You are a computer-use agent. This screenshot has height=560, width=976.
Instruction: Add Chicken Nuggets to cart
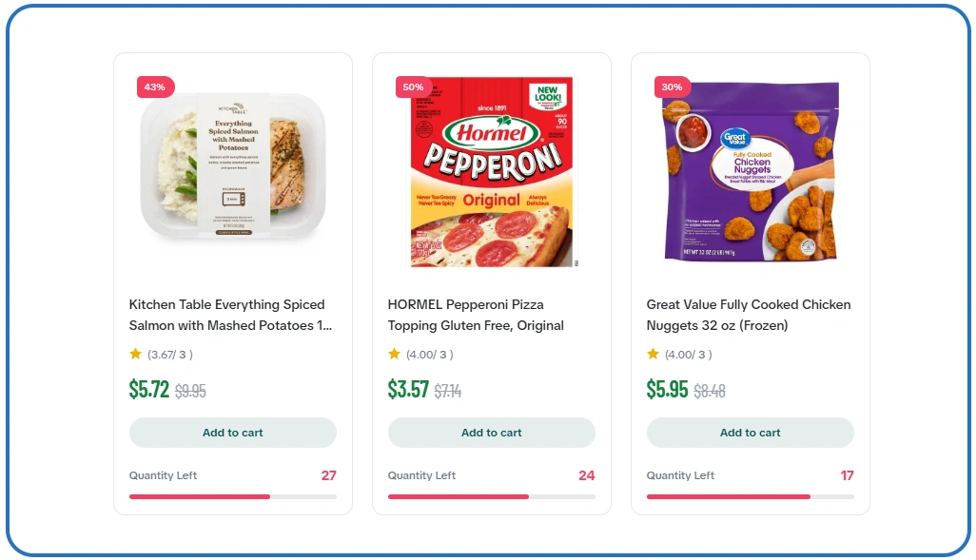coord(750,433)
